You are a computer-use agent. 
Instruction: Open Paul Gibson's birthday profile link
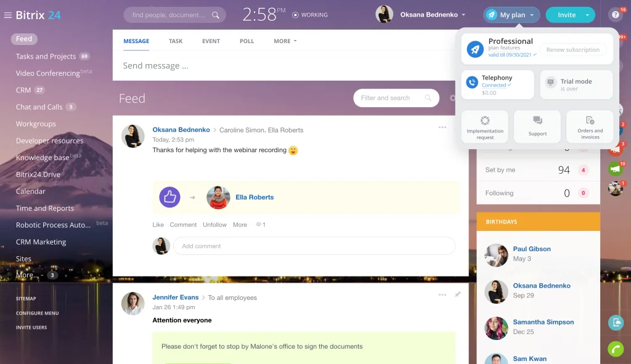[x=531, y=249]
